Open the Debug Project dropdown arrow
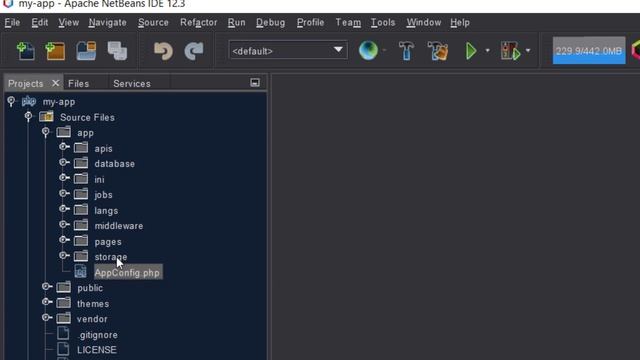Screen dimensions: 640x360 pyautogui.click(x=528, y=51)
